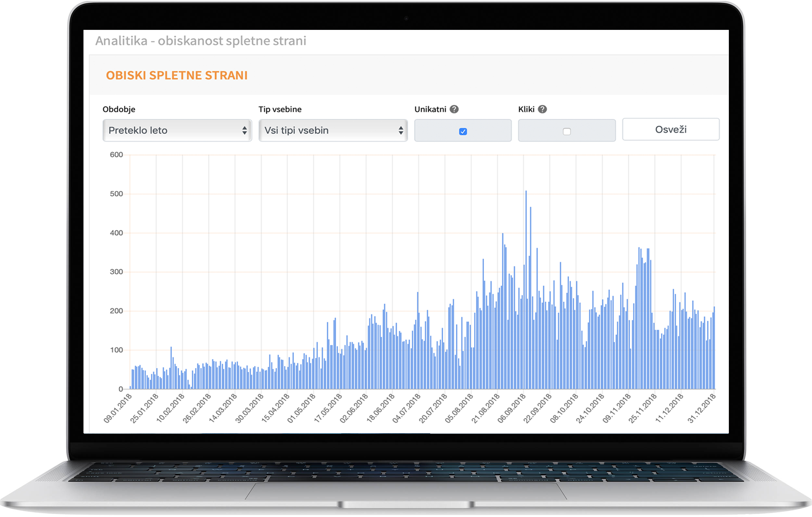Click the help icon next to Unikatni
The image size is (812, 517).
(454, 109)
